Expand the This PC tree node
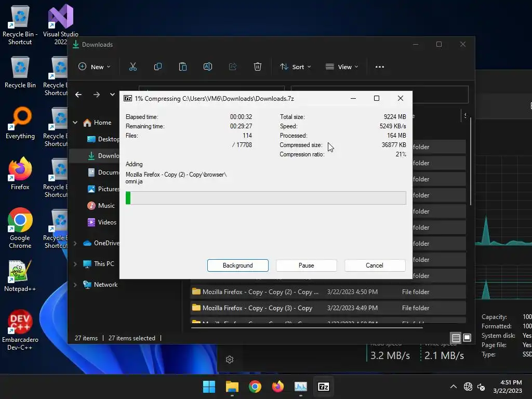The width and height of the screenshot is (532, 399). pyautogui.click(x=75, y=264)
